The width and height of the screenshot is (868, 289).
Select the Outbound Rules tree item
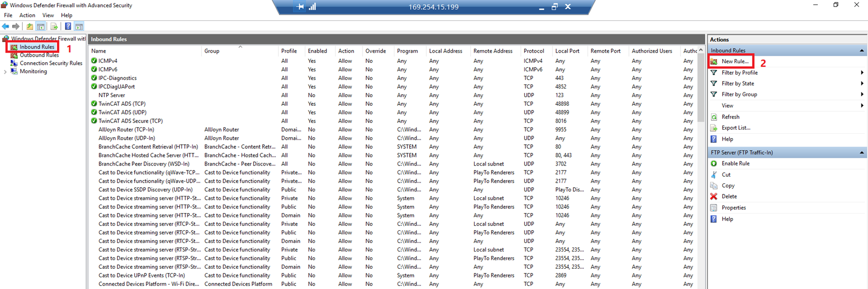click(39, 55)
